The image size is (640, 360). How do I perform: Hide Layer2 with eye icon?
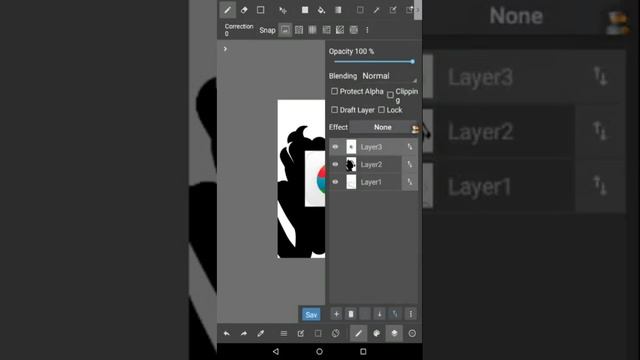[335, 164]
